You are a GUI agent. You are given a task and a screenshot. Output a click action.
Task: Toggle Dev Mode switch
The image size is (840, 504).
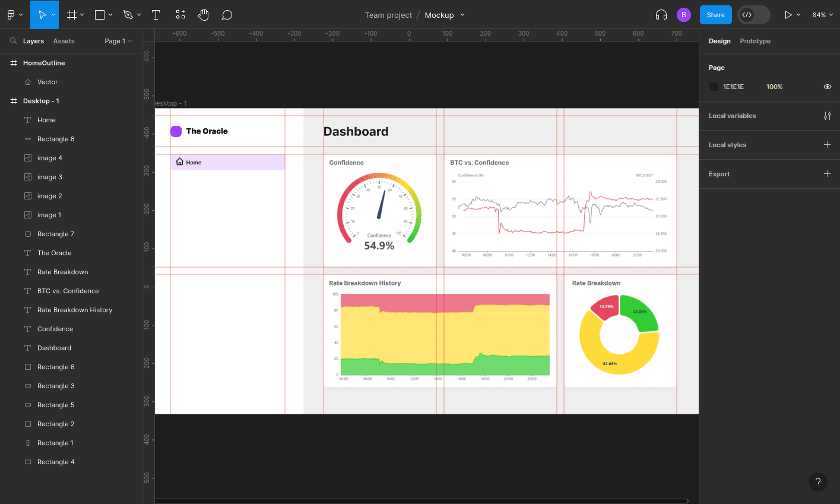(753, 15)
